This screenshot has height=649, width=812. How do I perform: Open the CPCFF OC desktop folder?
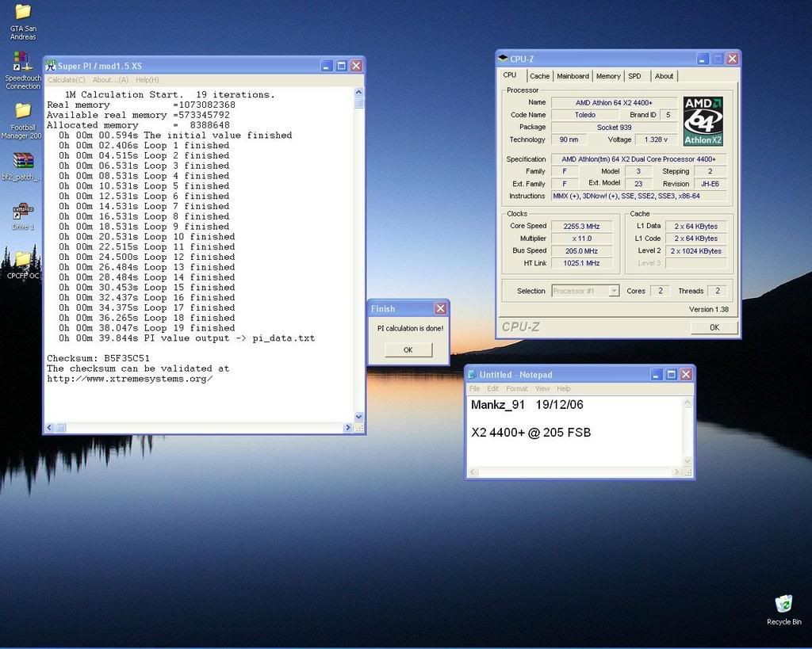click(x=23, y=260)
